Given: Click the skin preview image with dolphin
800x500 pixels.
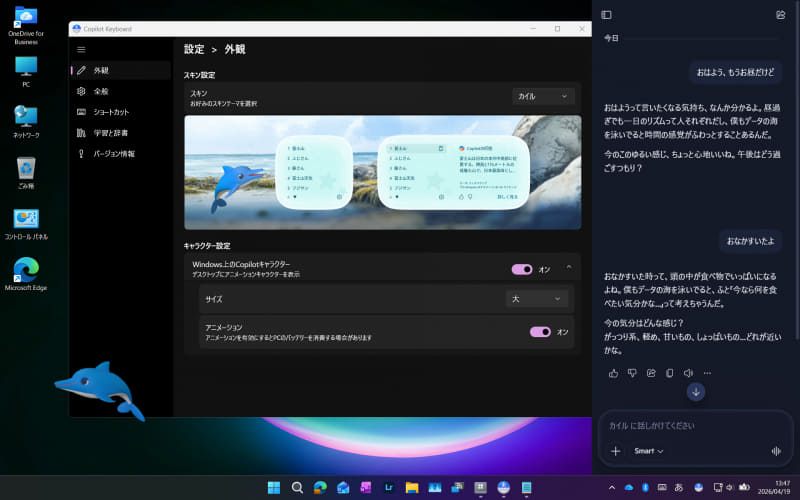Looking at the screenshot, I should click(382, 172).
